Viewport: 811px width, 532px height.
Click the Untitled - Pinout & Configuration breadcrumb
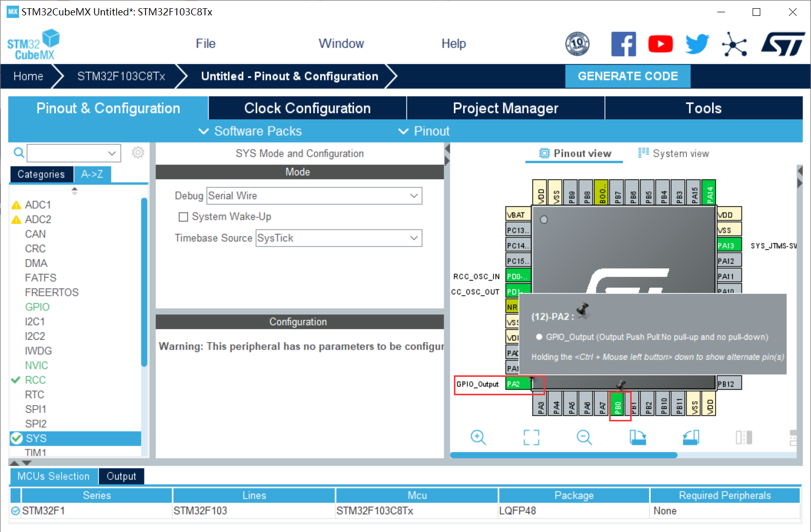click(289, 76)
